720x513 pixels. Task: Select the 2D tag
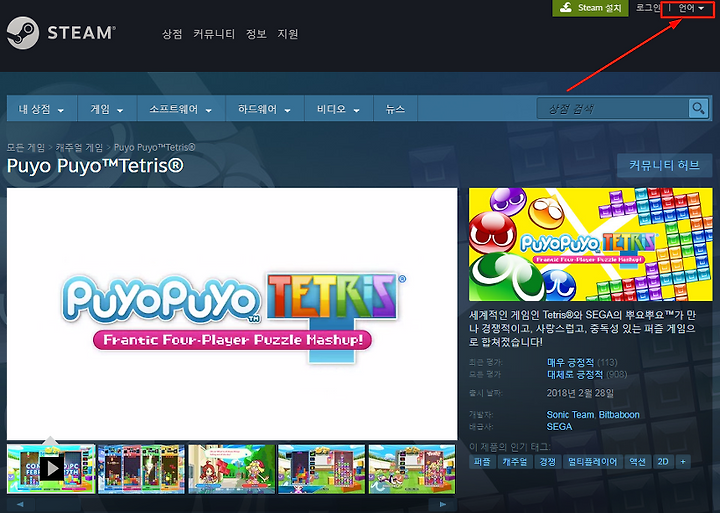click(x=663, y=462)
